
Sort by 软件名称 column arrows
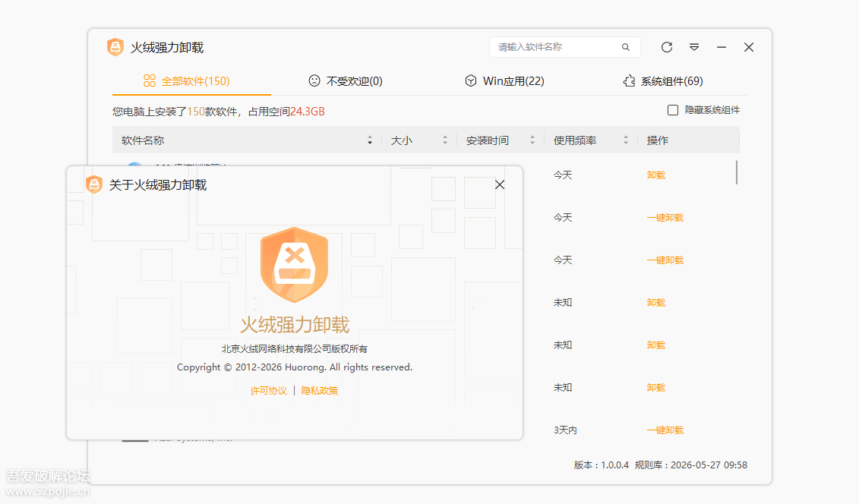pyautogui.click(x=370, y=140)
